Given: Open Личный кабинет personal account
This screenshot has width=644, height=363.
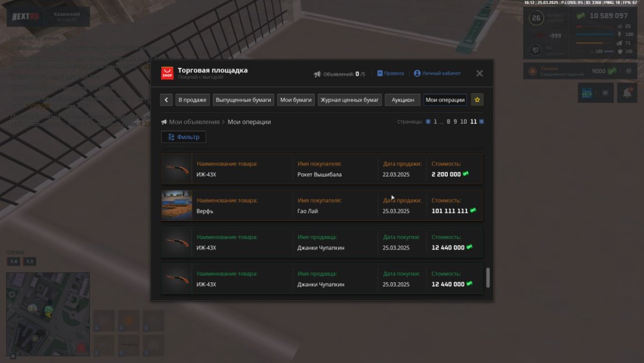Looking at the screenshot, I should [x=437, y=73].
